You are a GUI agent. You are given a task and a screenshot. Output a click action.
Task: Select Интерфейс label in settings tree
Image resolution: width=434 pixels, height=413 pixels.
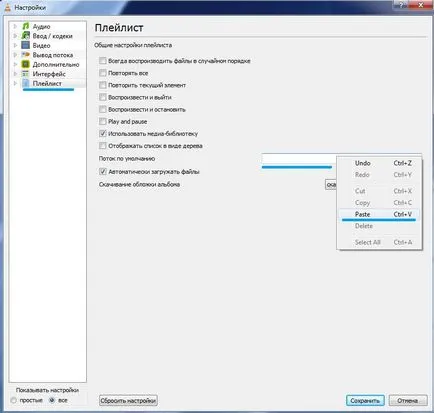click(49, 74)
